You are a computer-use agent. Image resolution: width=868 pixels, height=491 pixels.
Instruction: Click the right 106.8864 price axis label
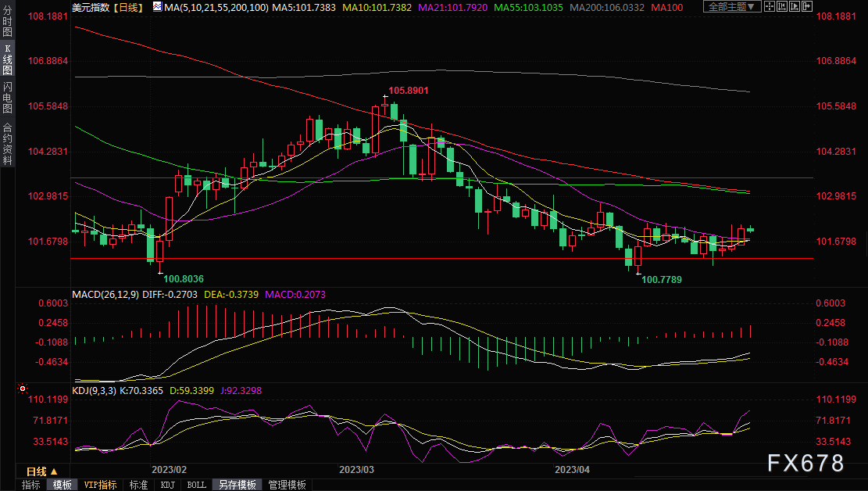tap(836, 60)
